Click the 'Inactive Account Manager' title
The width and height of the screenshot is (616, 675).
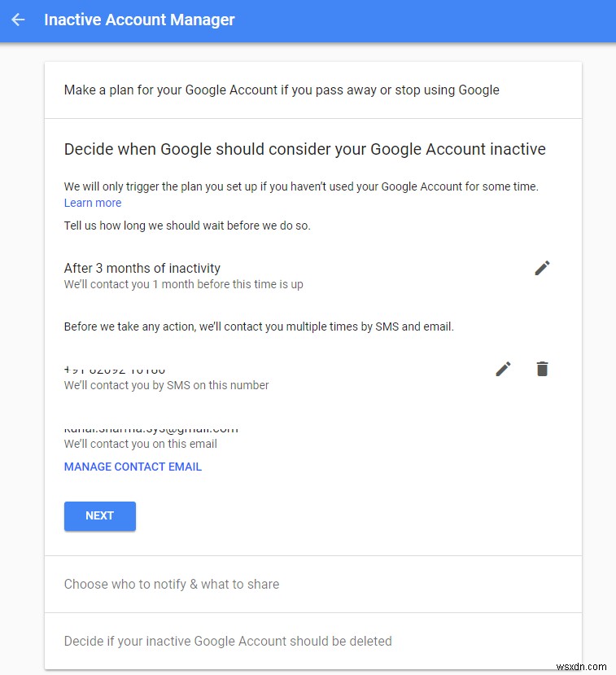(x=139, y=20)
